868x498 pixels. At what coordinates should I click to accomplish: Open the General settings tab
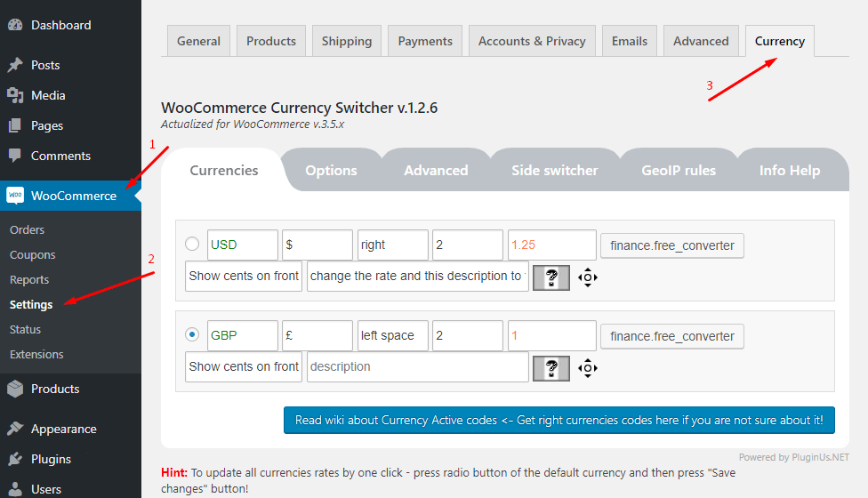tap(198, 41)
